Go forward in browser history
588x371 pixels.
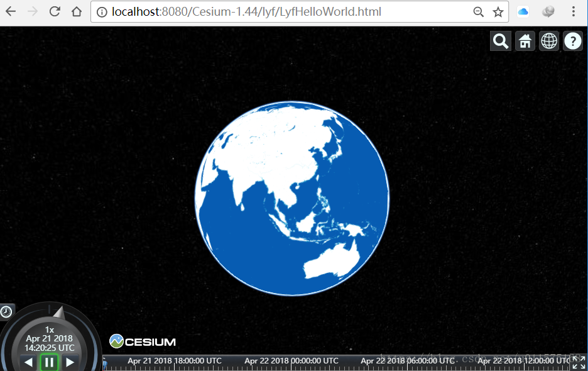(33, 12)
